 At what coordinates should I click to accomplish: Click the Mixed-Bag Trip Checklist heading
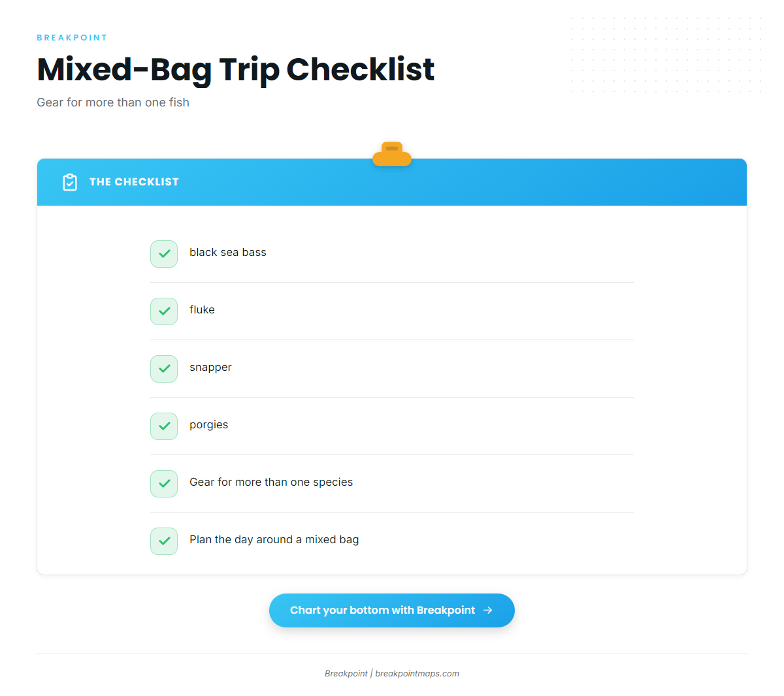pos(236,69)
